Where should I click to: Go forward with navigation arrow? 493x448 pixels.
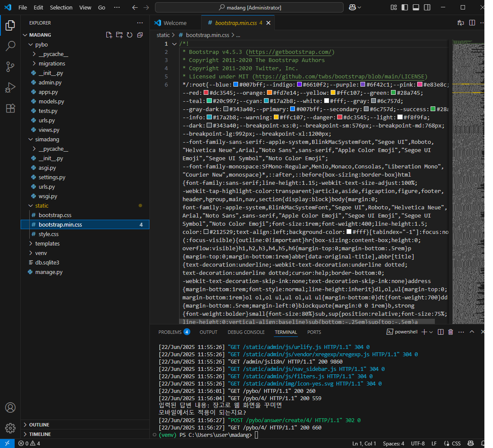(x=146, y=8)
